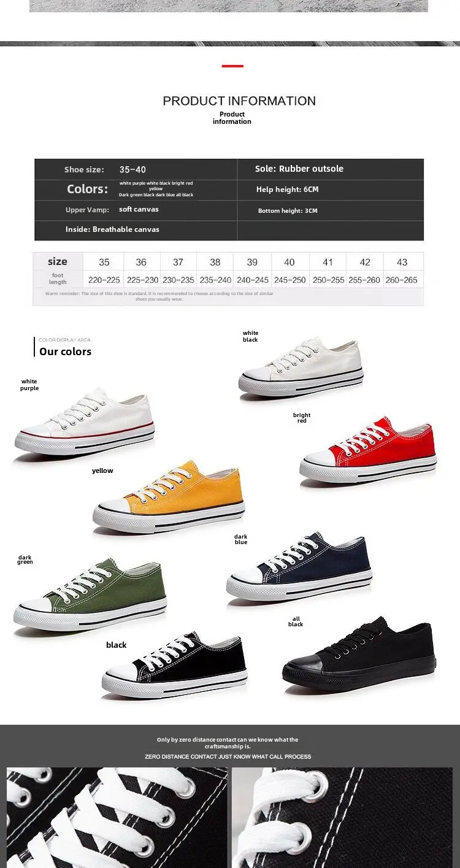This screenshot has height=868, width=460.
Task: Open the right closeup eyelet detail photo
Action: point(342,817)
